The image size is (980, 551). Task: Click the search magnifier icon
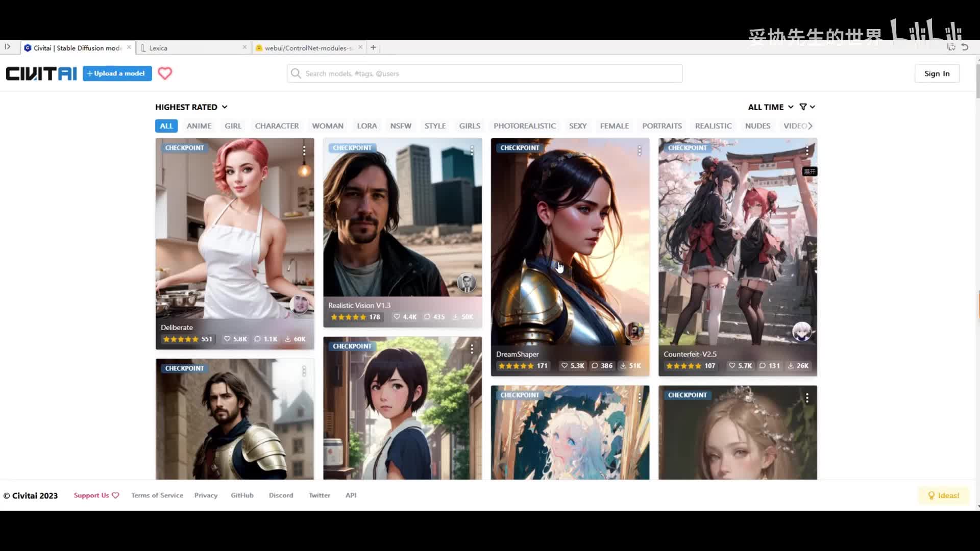(296, 73)
